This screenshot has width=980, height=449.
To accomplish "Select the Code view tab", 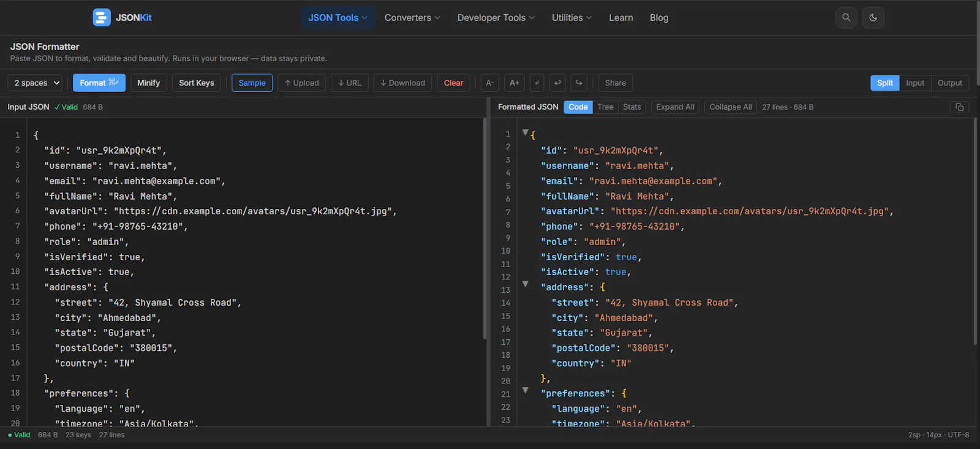I will click(578, 107).
